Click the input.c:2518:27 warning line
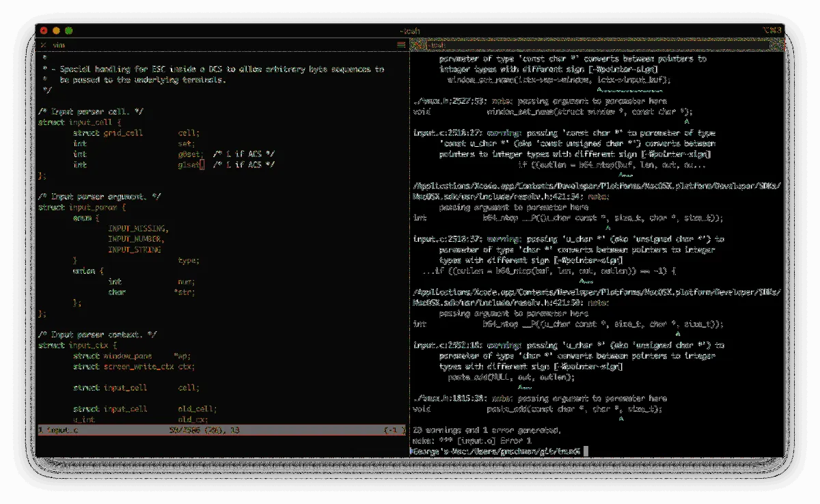Screen dimensions: 820x504 (564, 133)
